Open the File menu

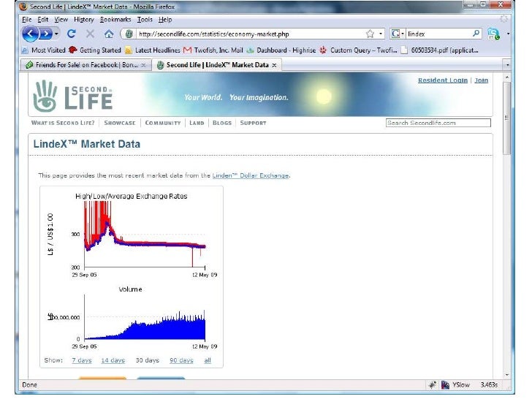click(x=26, y=20)
